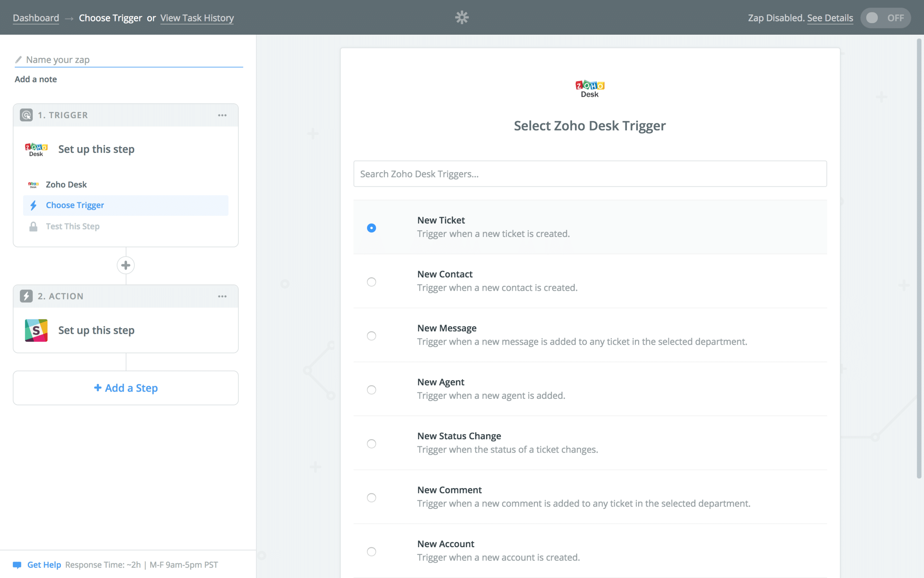This screenshot has height=578, width=924.
Task: Select the New Status Change radio button
Action: [x=371, y=444]
